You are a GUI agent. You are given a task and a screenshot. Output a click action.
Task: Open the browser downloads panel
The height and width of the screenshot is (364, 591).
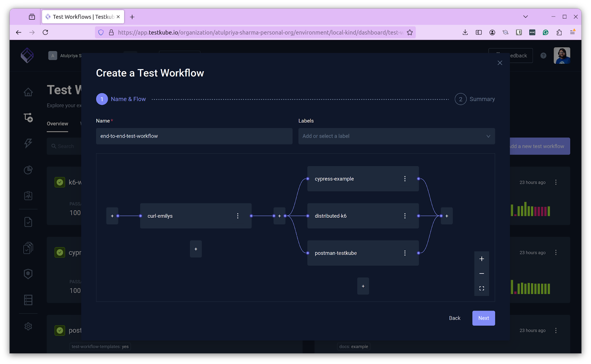coord(465,32)
